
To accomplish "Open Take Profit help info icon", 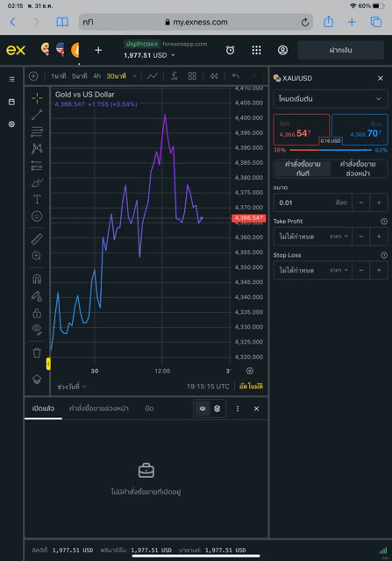I will click(x=384, y=222).
